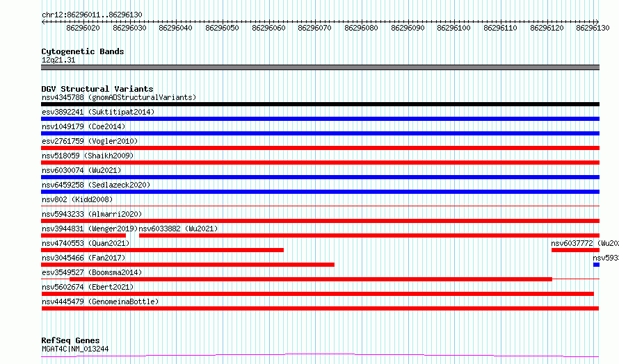Image resolution: width=619 pixels, height=364 pixels.
Task: Click the MGAT4C|NM_013244 gene label
Action: pyautogui.click(x=75, y=349)
